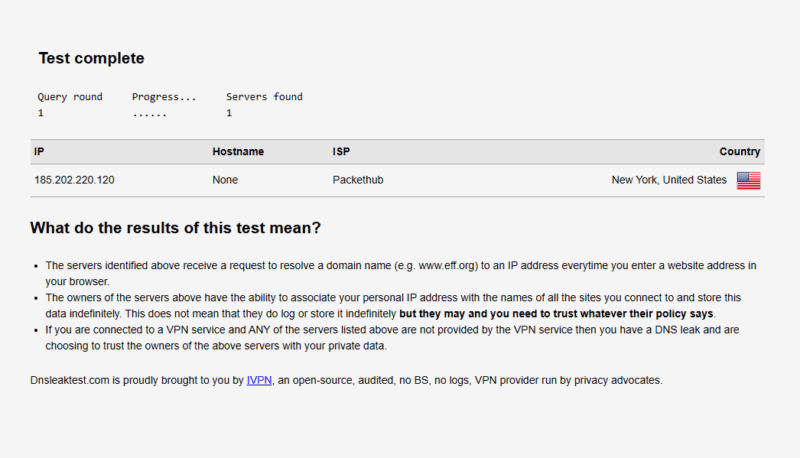Click the Progress... label
Viewport: 800px width, 458px height.
(x=164, y=97)
